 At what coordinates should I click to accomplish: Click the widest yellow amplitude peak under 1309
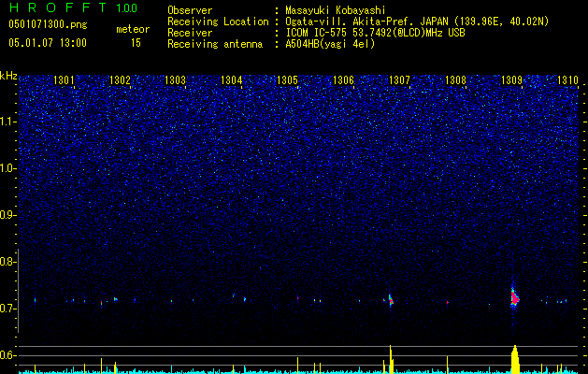click(x=515, y=359)
